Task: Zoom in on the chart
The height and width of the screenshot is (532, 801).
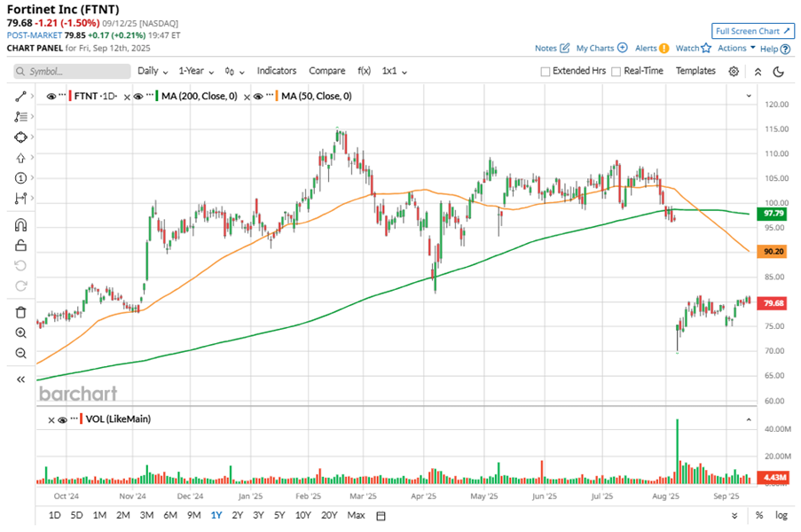Action: pos(20,332)
